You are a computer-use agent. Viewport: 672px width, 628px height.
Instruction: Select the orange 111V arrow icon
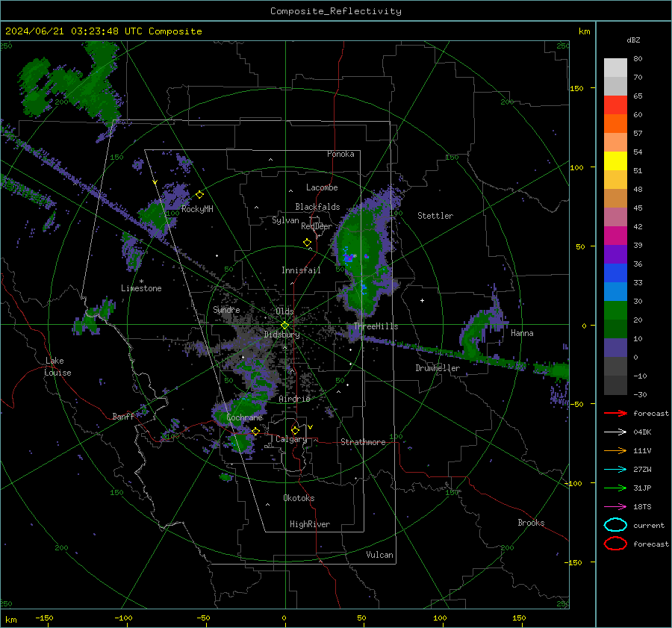point(615,450)
